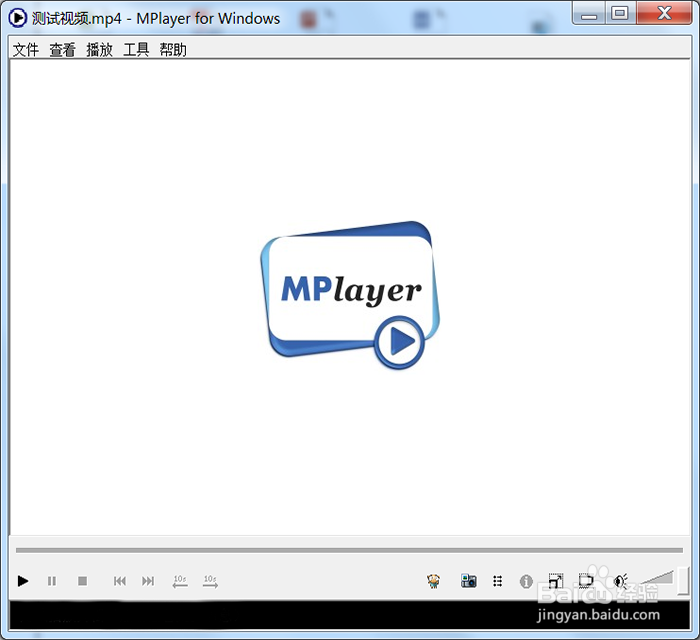
Task: Show media info with the info icon
Action: click(526, 582)
